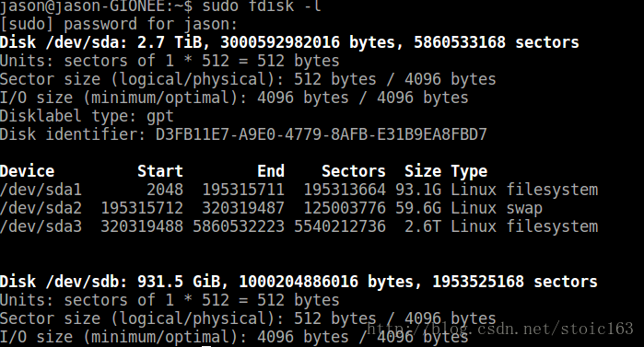Click the 93.1G size value
This screenshot has width=644, height=347.
click(418, 190)
